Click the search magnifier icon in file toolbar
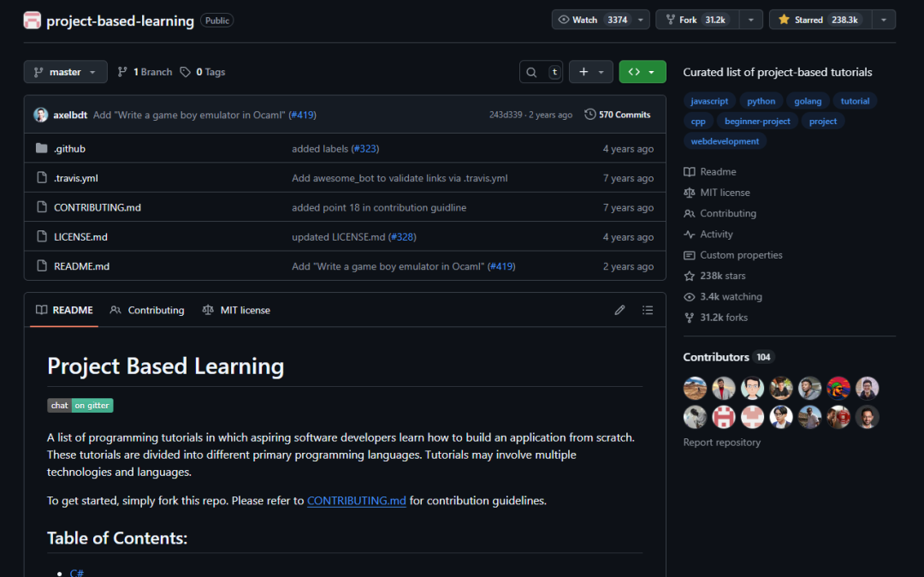This screenshot has width=924, height=577. 531,72
